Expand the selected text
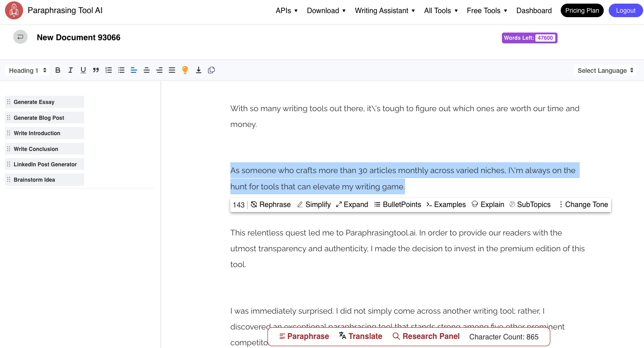The height and width of the screenshot is (348, 644). pyautogui.click(x=352, y=205)
